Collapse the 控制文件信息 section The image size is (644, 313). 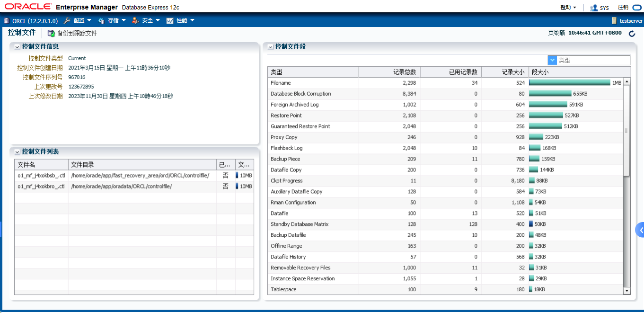point(18,46)
